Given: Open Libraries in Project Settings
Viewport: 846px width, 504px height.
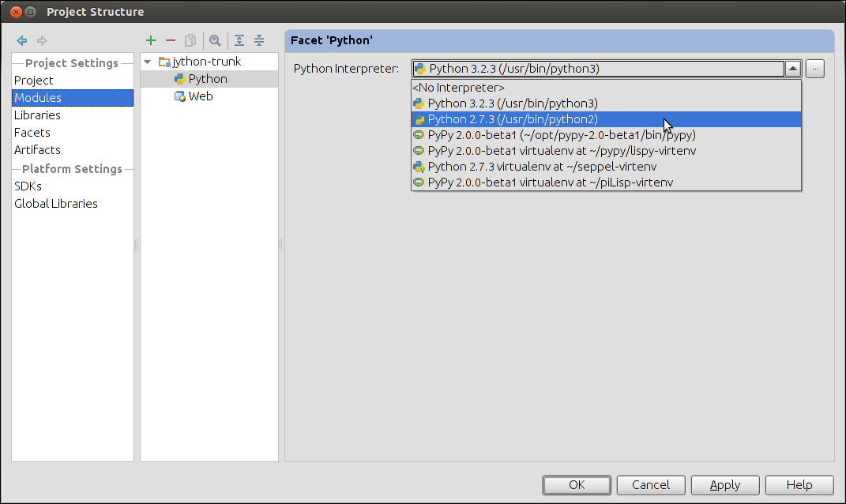Looking at the screenshot, I should pos(37,115).
